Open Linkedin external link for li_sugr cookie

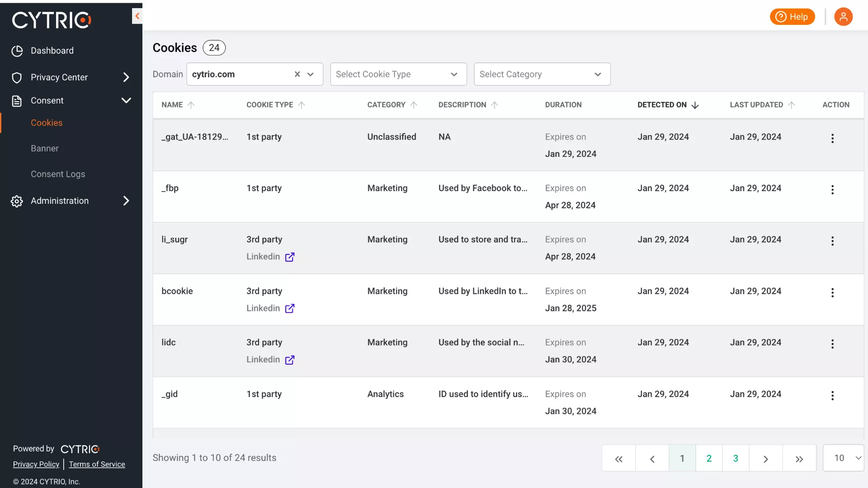(290, 257)
